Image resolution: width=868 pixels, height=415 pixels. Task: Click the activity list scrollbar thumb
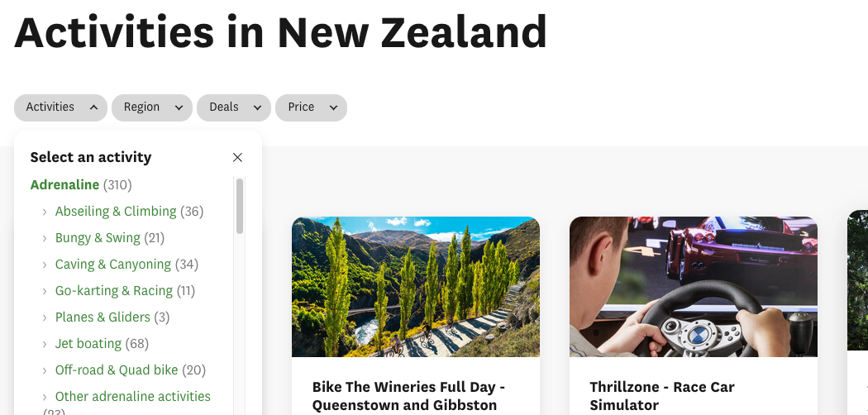click(240, 207)
